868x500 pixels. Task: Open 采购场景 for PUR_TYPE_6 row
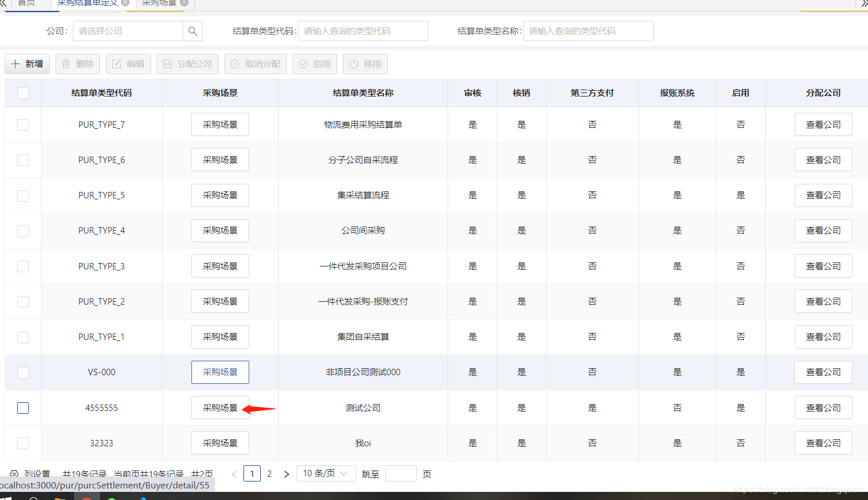point(220,160)
